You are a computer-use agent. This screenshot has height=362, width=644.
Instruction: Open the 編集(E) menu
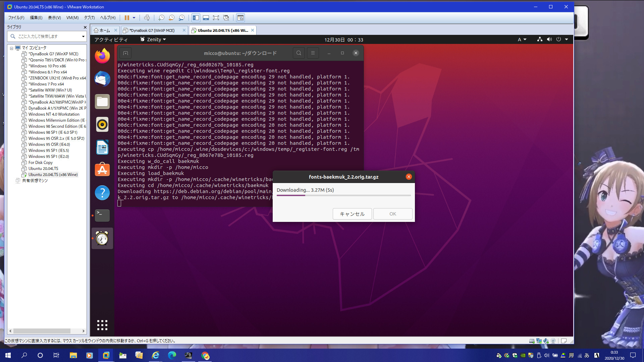(36, 18)
